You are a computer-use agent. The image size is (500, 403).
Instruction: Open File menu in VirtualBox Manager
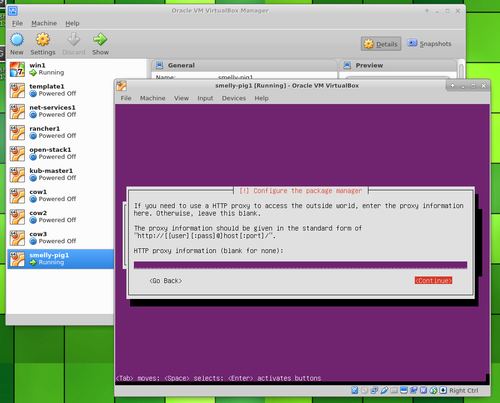tap(17, 23)
